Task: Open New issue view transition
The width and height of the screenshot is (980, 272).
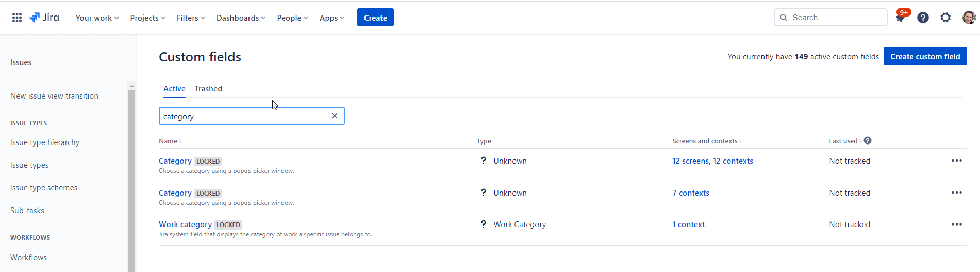Action: click(x=54, y=96)
